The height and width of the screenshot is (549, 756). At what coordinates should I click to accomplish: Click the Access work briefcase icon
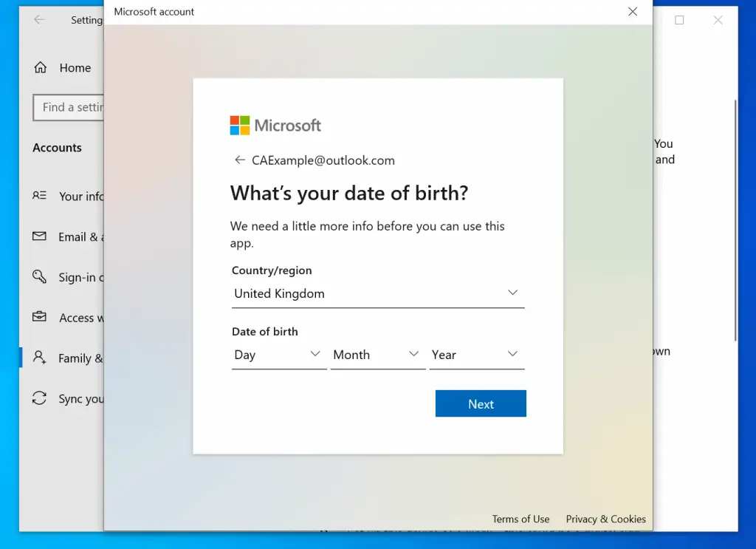[x=40, y=317]
